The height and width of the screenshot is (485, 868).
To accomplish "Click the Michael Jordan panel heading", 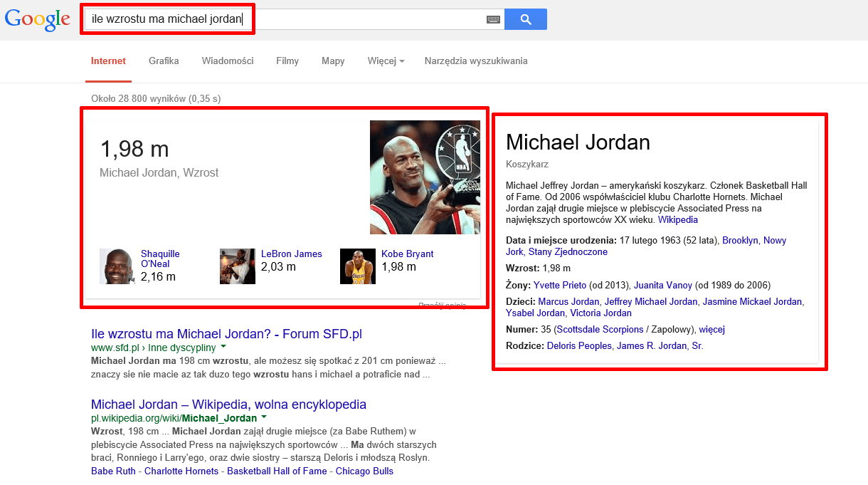I will (578, 142).
